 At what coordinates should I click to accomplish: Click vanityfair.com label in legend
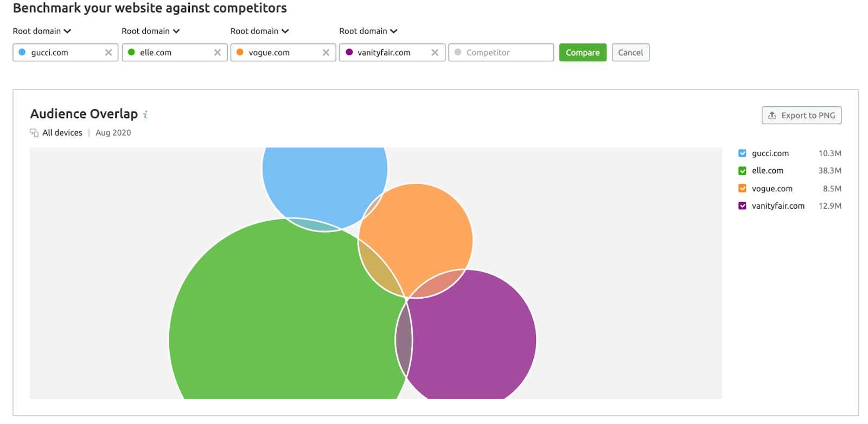pyautogui.click(x=778, y=206)
